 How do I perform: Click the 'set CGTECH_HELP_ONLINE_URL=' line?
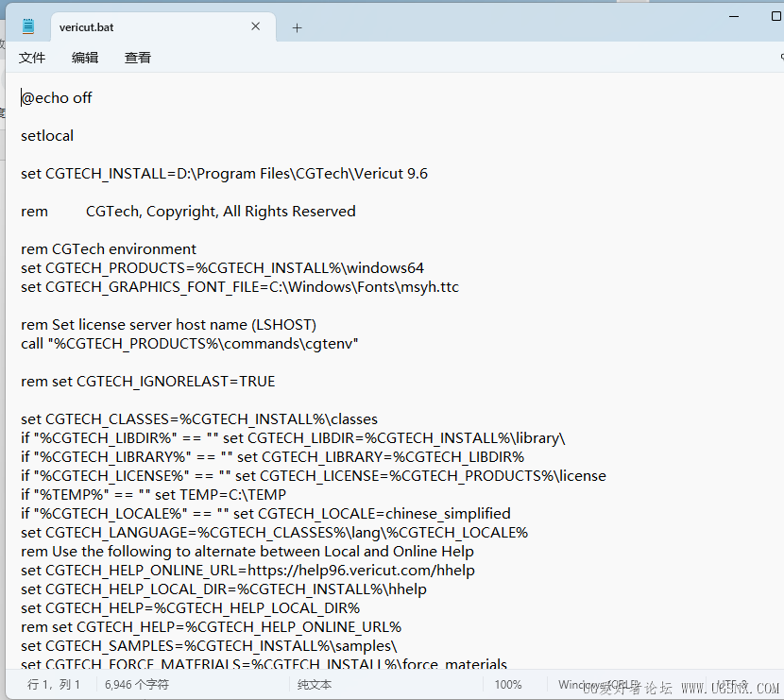(248, 571)
